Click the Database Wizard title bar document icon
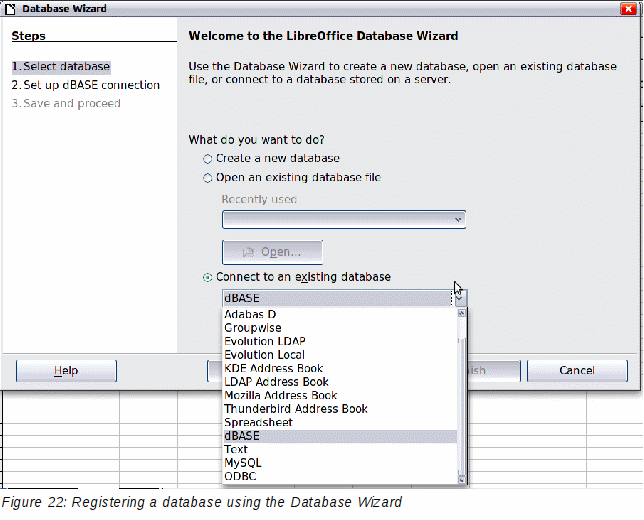Viewport: 644px width, 520px height. click(10, 9)
